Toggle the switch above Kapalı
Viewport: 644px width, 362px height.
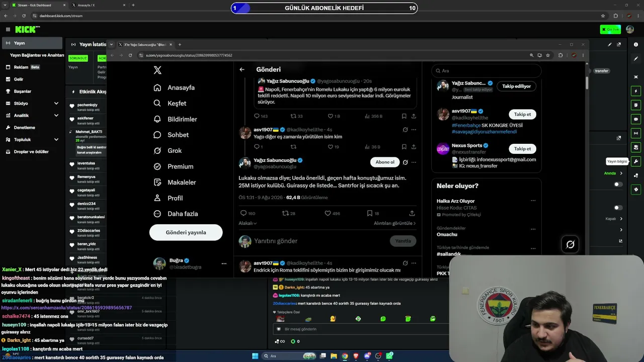[618, 208]
